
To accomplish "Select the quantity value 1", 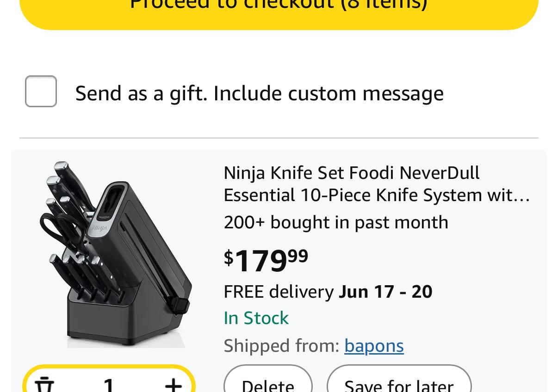I will coord(109,384).
